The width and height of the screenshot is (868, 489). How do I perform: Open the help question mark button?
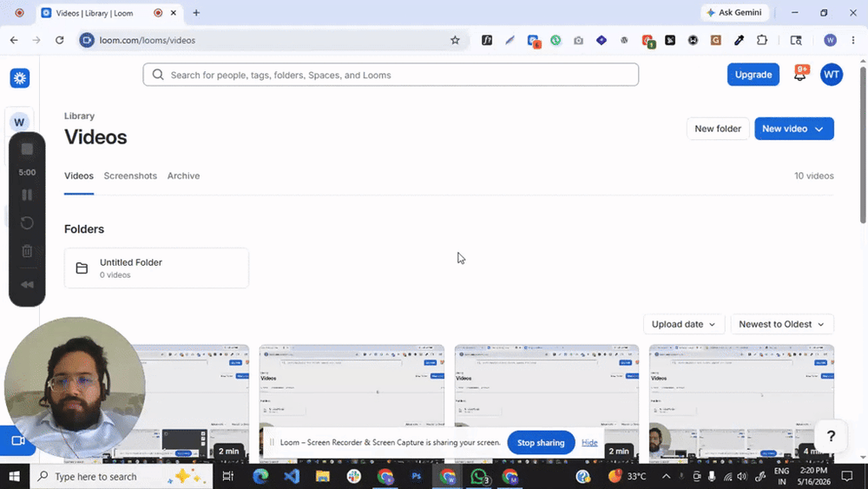coord(831,436)
